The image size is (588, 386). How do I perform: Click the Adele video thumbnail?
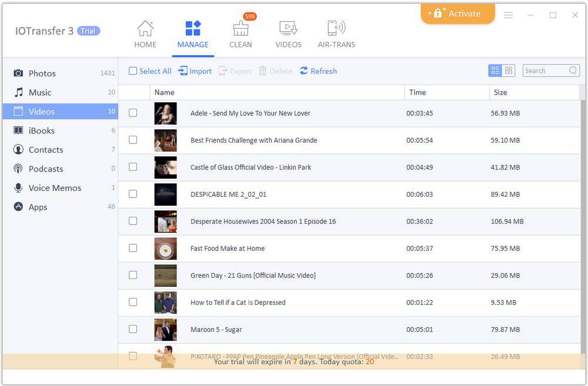(165, 113)
